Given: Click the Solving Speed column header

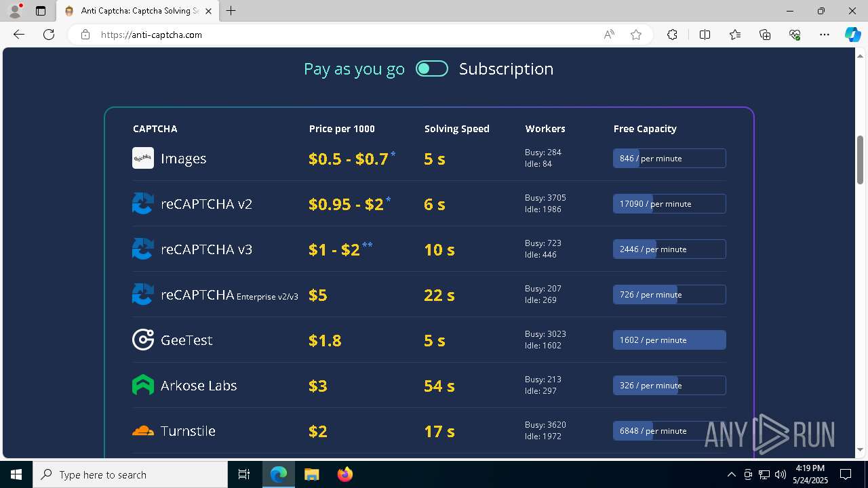Looking at the screenshot, I should coord(456,129).
